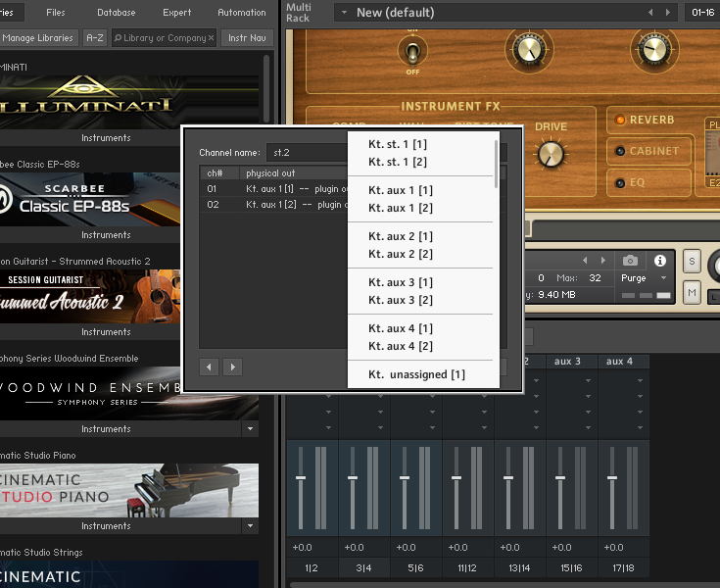
Task: Open the Files tab
Action: click(x=55, y=13)
